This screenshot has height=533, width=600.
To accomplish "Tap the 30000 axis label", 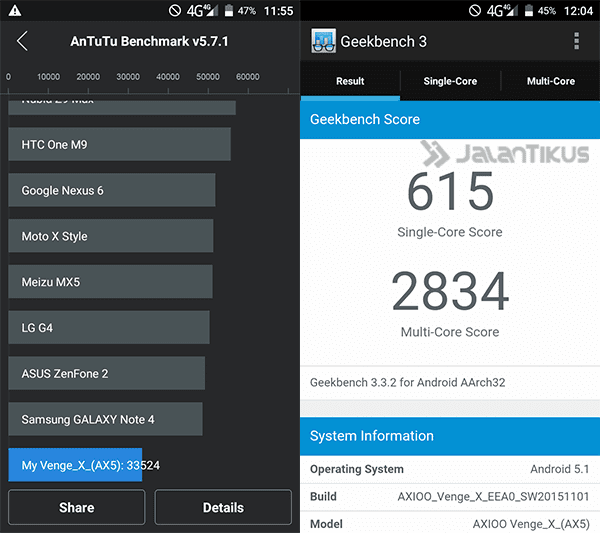I will [x=128, y=77].
